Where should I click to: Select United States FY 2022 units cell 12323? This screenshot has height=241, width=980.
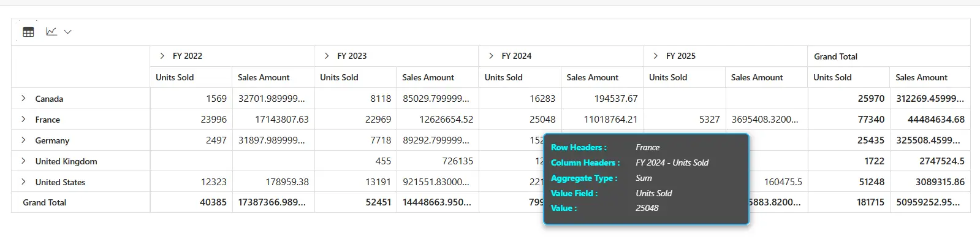(x=191, y=182)
